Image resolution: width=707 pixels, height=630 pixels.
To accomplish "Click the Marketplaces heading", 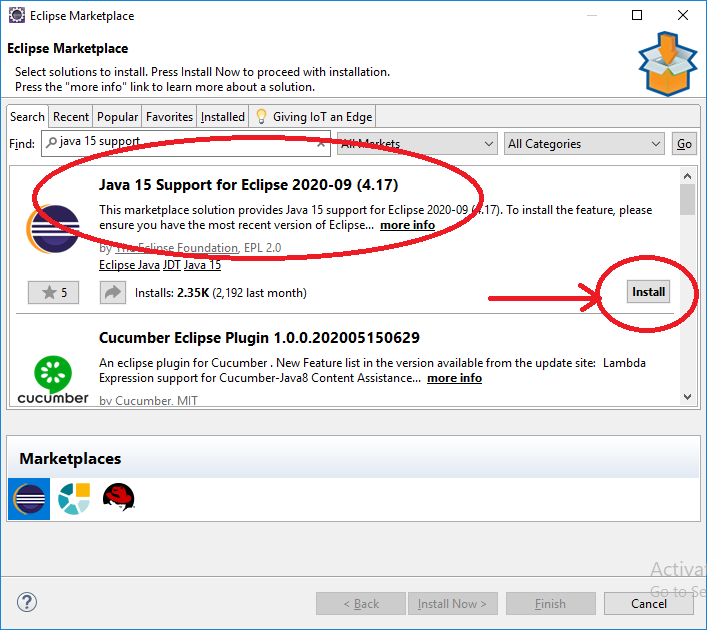I will [x=70, y=459].
